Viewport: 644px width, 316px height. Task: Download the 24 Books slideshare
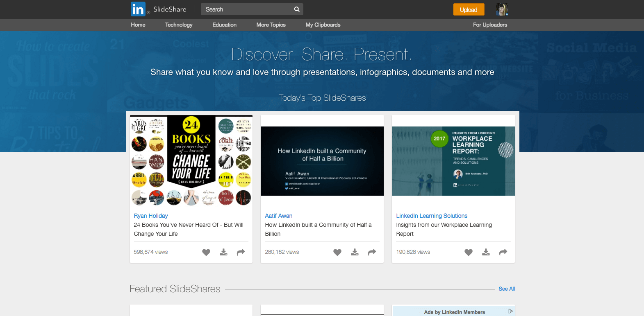(x=223, y=252)
